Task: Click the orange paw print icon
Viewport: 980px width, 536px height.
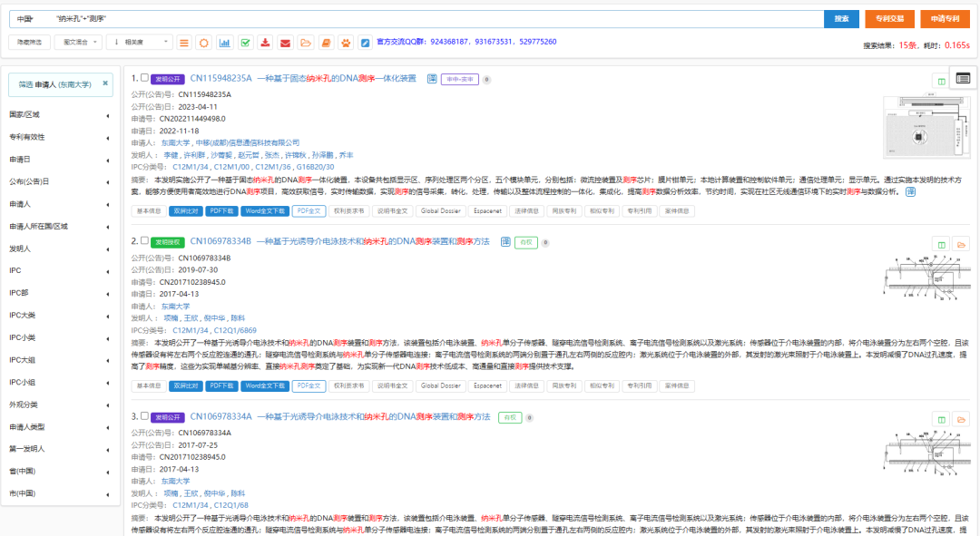Action: click(x=345, y=43)
